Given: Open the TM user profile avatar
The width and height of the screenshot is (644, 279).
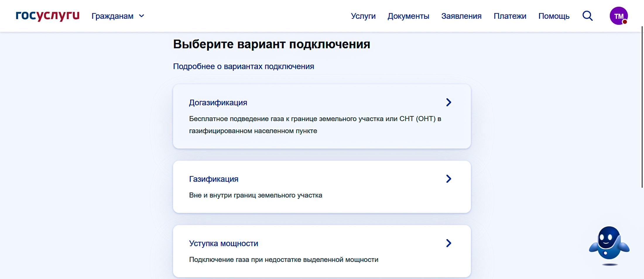Looking at the screenshot, I should point(619,16).
